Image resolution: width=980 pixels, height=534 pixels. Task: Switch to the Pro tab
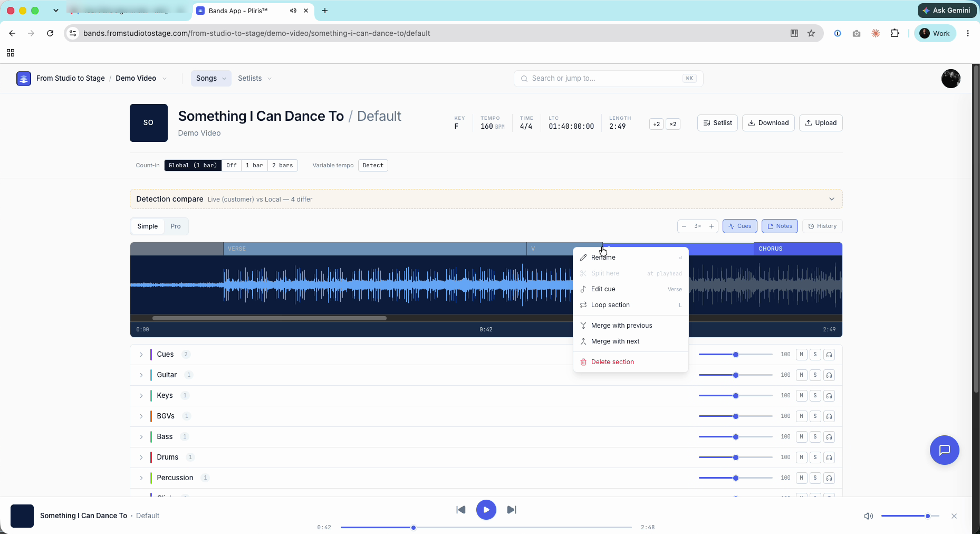[176, 226]
